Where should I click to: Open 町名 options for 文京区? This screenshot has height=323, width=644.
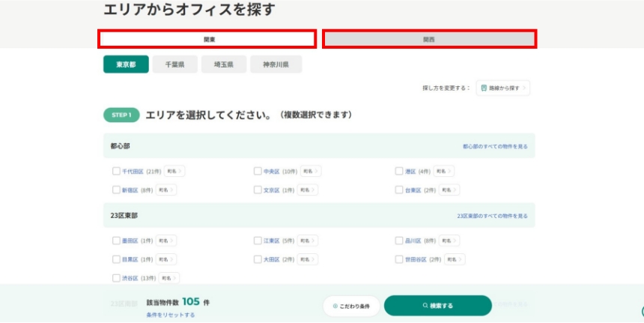coord(308,190)
